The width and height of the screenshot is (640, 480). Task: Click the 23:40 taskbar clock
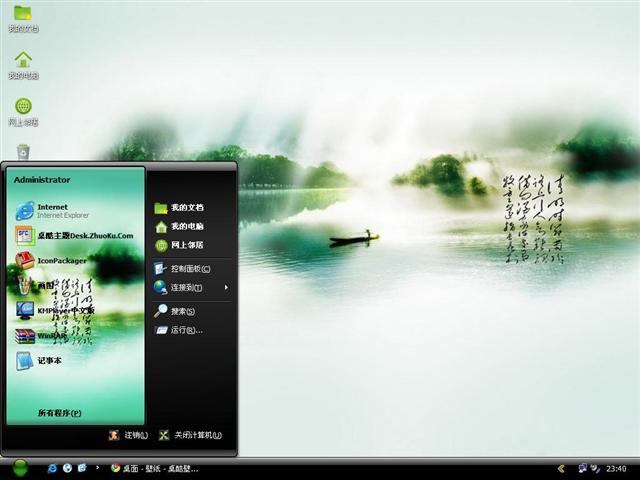pos(616,469)
